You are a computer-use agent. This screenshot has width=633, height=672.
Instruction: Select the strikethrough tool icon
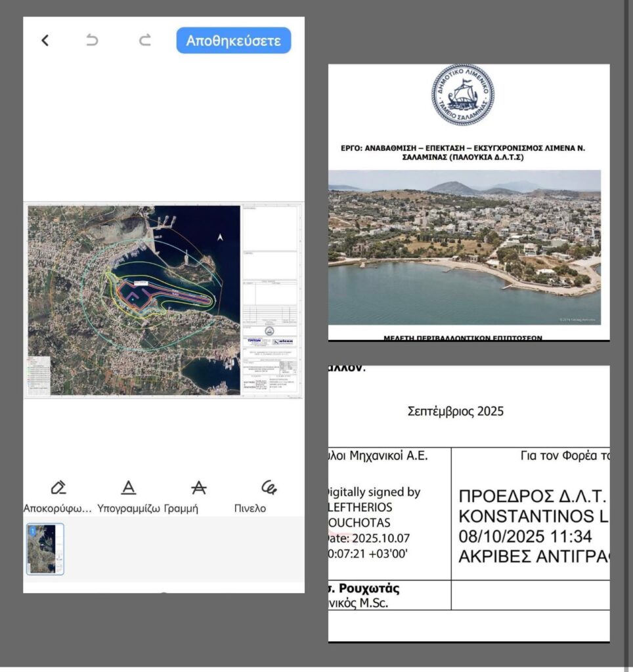(198, 488)
